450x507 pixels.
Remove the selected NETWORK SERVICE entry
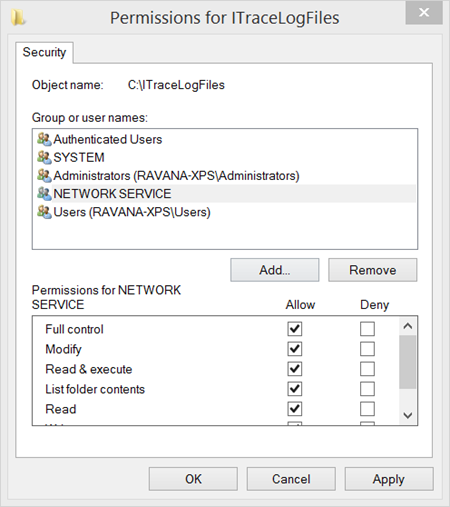point(373,270)
